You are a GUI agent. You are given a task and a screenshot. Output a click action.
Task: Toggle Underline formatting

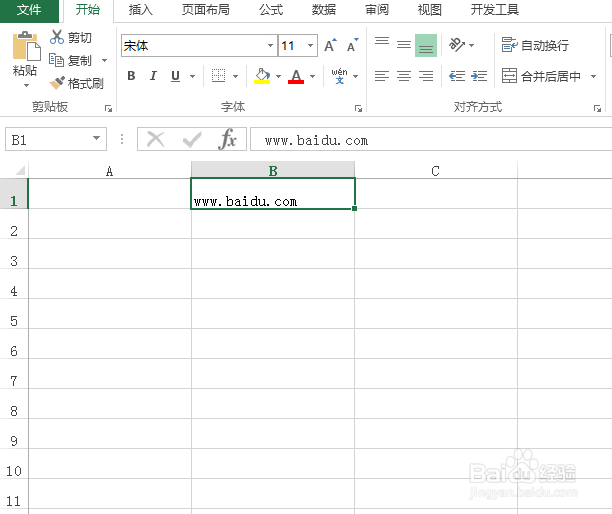(x=176, y=76)
